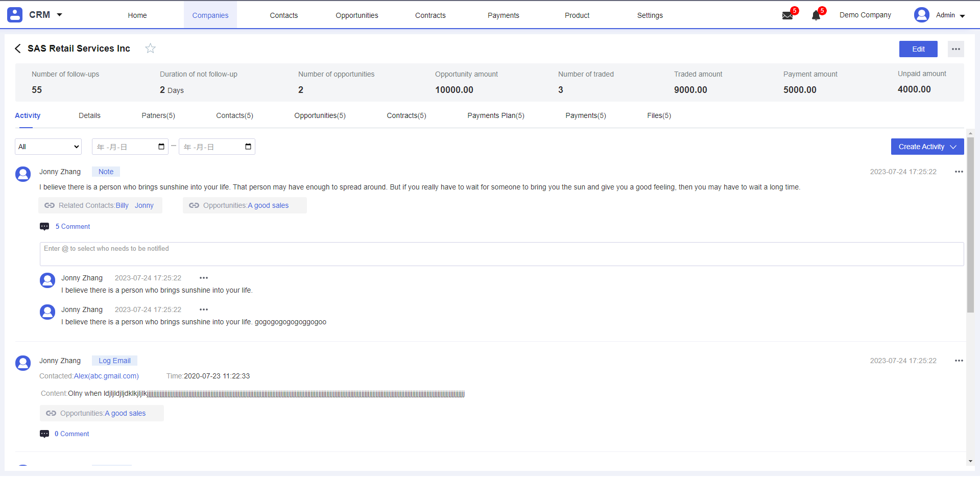Click the CRM logo icon

15,15
